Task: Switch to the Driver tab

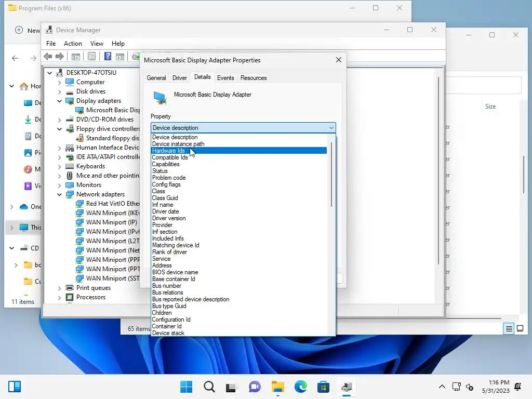Action: (x=179, y=78)
